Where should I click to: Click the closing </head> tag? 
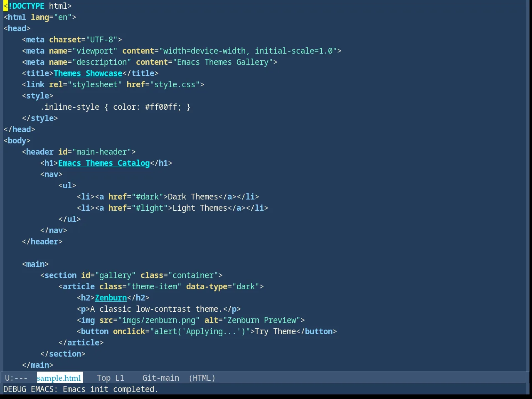coord(19,129)
